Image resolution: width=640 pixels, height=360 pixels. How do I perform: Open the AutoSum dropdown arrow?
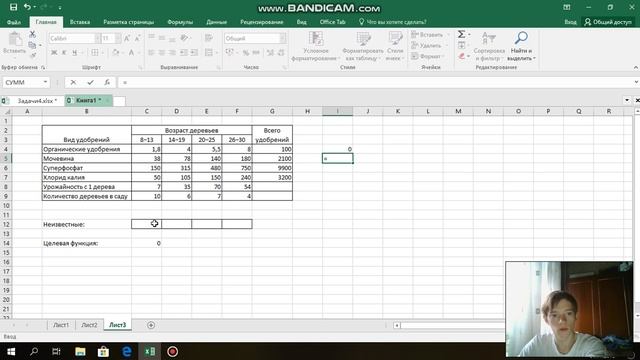tap(469, 34)
